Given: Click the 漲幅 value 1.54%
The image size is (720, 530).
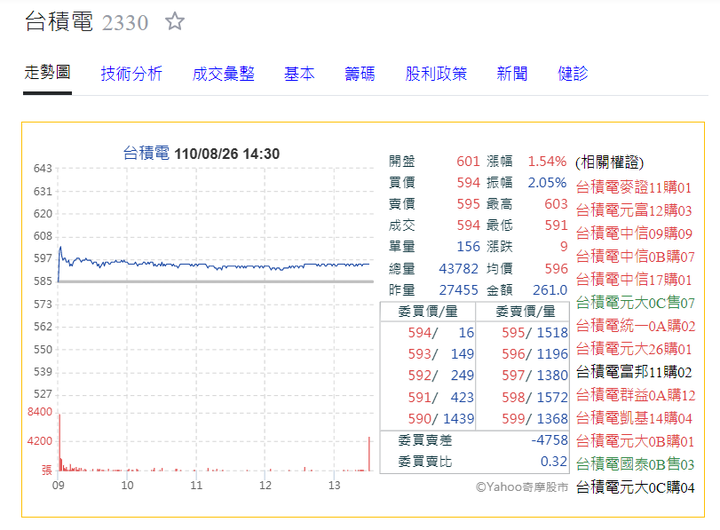Looking at the screenshot, I should pos(547,161).
